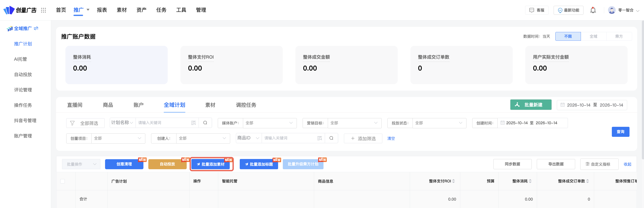The image size is (644, 208).
Task: Click the 添加筛选 button
Action: 363,138
